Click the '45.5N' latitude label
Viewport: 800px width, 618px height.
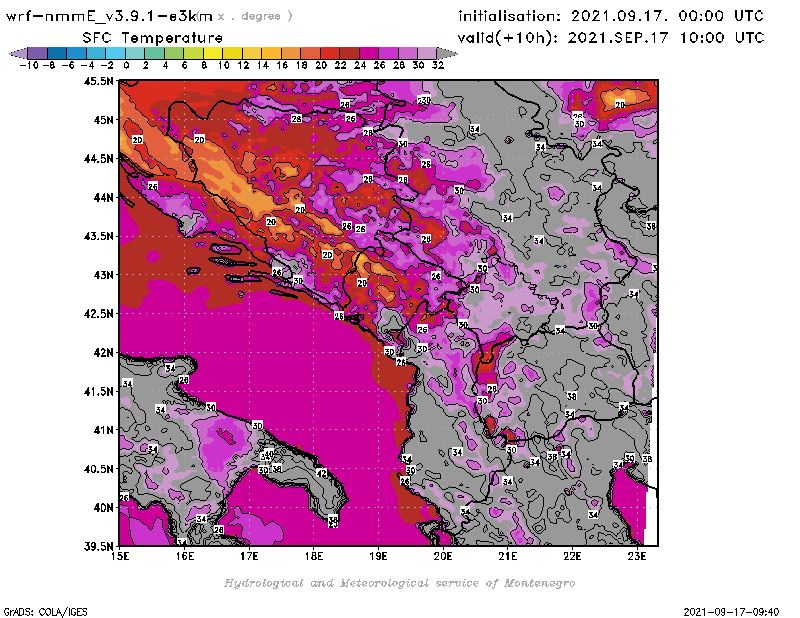point(98,81)
